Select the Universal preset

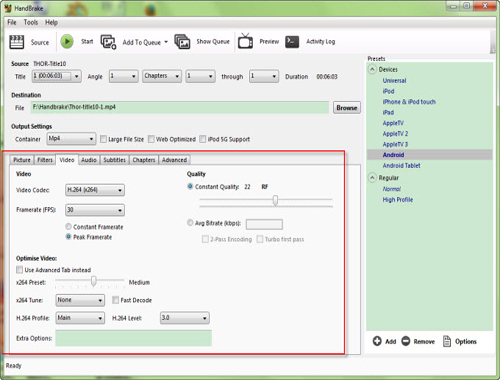394,80
